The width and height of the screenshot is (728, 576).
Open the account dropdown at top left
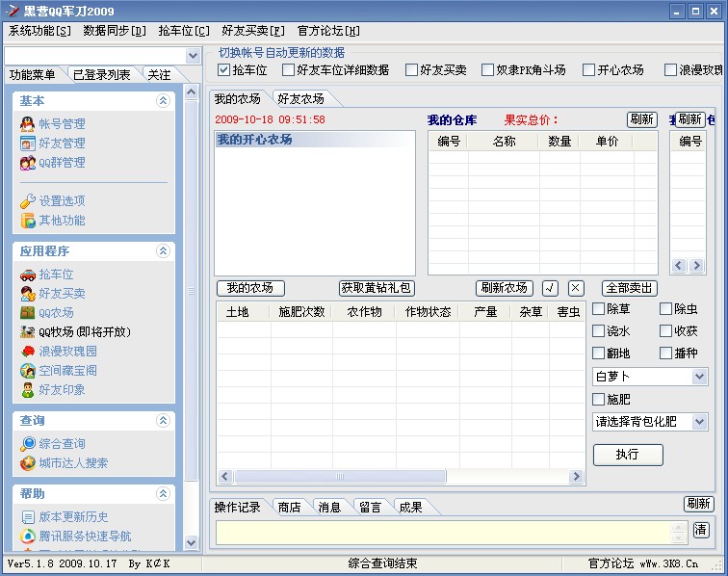(x=193, y=56)
